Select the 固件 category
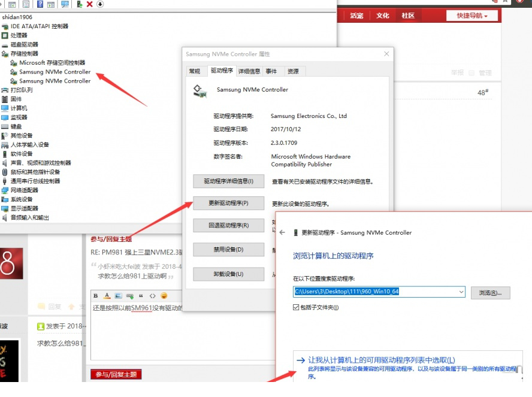The width and height of the screenshot is (532, 397). point(16,99)
